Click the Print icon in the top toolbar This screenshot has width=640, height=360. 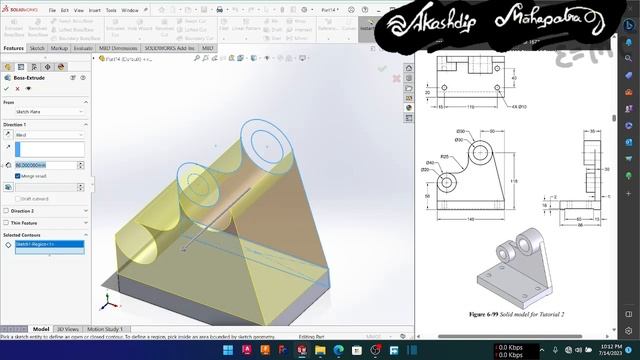tap(220, 10)
